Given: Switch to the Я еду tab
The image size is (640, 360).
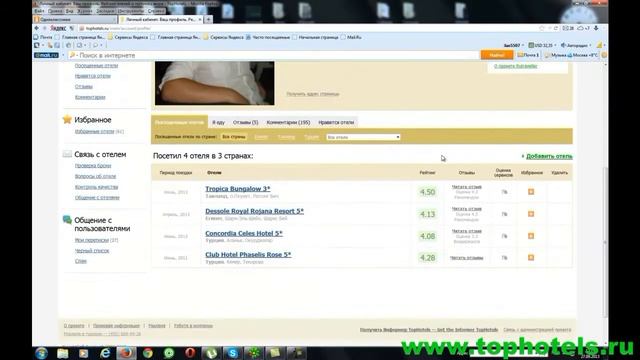Looking at the screenshot, I should 218,122.
